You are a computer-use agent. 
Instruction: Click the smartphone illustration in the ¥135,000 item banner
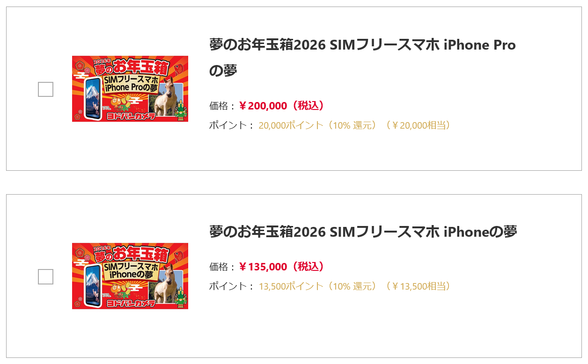93,285
